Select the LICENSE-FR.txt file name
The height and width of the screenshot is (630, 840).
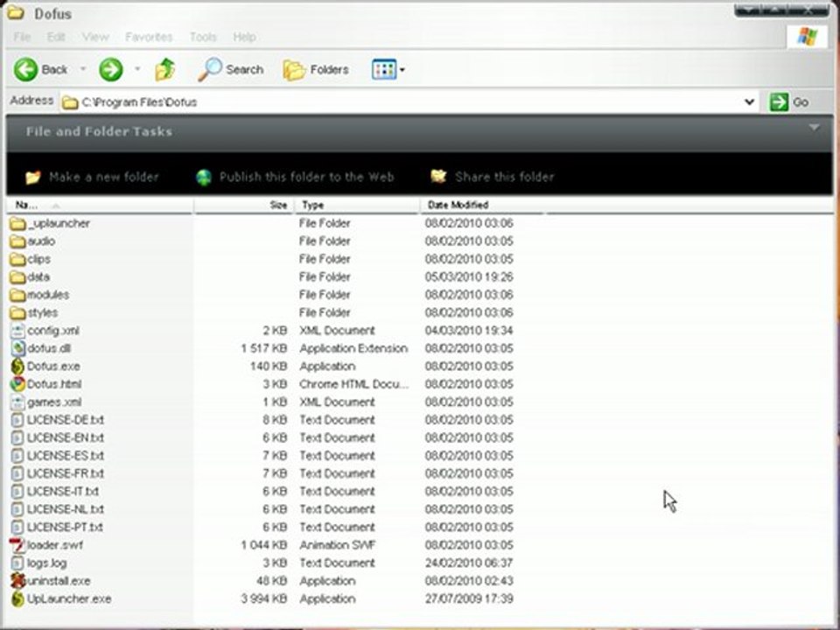[x=66, y=473]
